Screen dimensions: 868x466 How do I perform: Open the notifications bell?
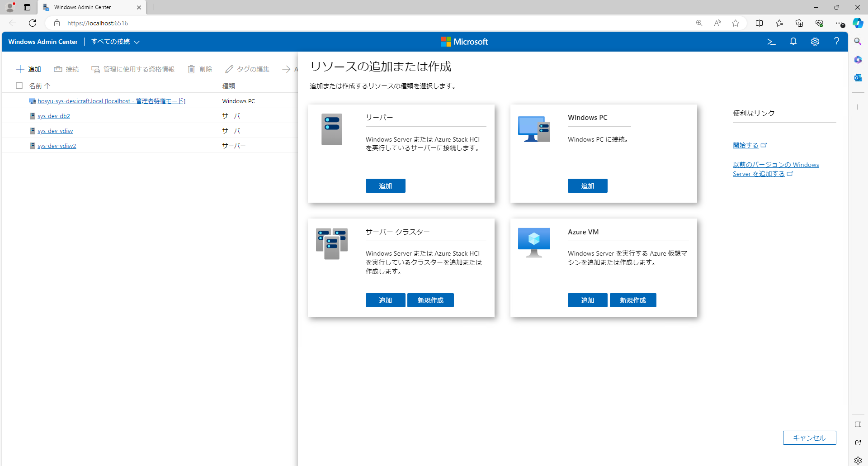tap(793, 42)
